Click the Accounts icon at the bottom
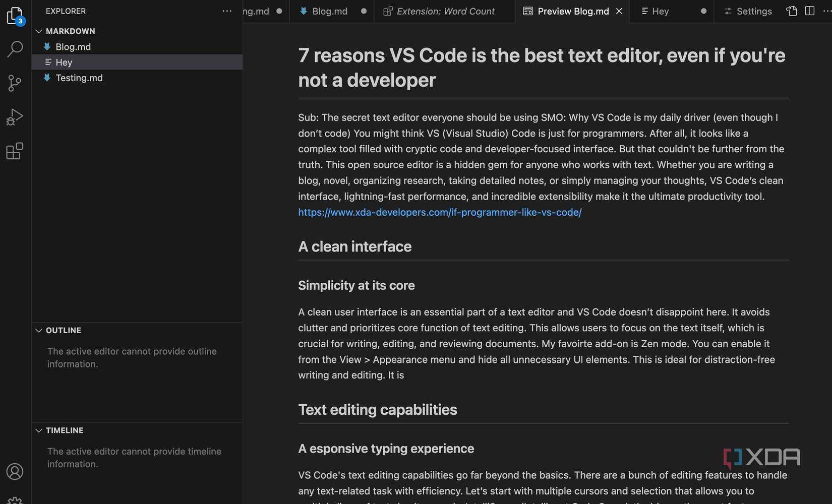The image size is (832, 504). 15,472
